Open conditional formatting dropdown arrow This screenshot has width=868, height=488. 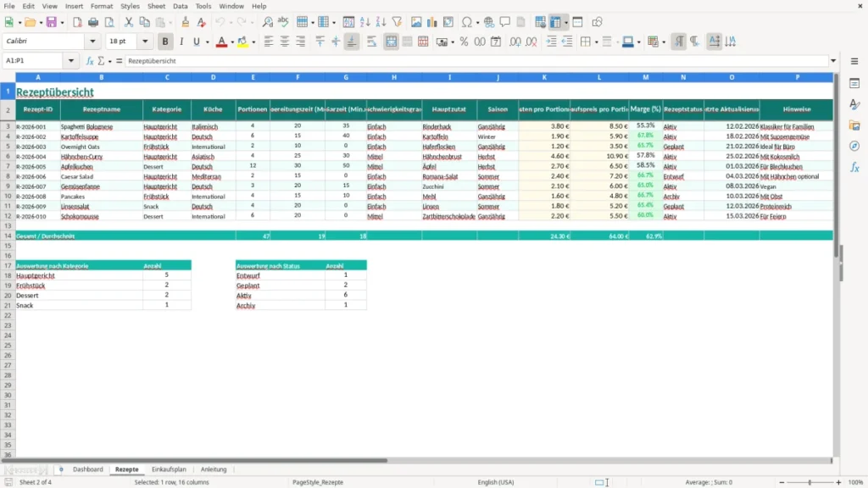click(x=664, y=42)
